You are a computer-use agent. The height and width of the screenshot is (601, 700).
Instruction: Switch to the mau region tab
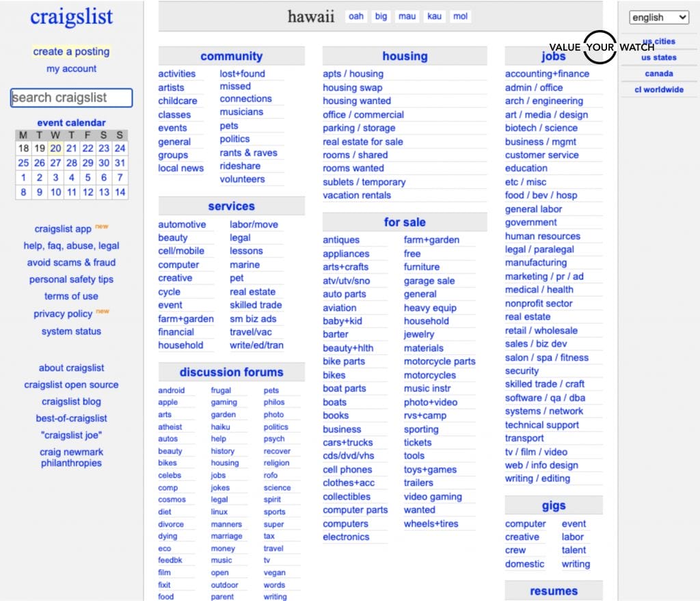(407, 16)
